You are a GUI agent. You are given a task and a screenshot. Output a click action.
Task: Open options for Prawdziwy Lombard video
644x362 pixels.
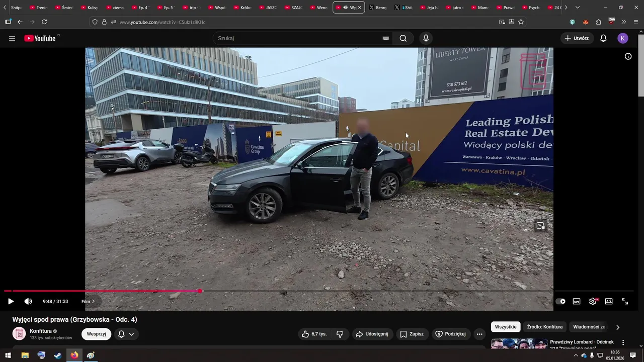click(x=623, y=342)
